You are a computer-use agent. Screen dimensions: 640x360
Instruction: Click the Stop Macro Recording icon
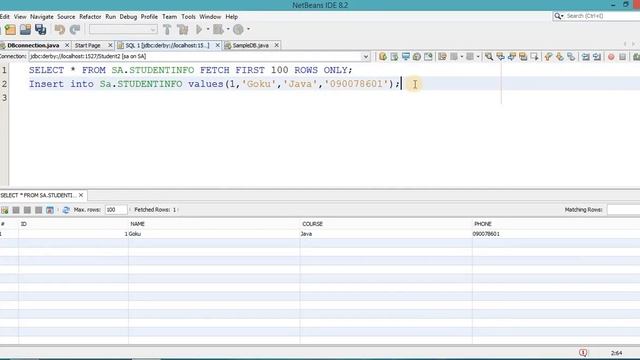click(x=622, y=57)
